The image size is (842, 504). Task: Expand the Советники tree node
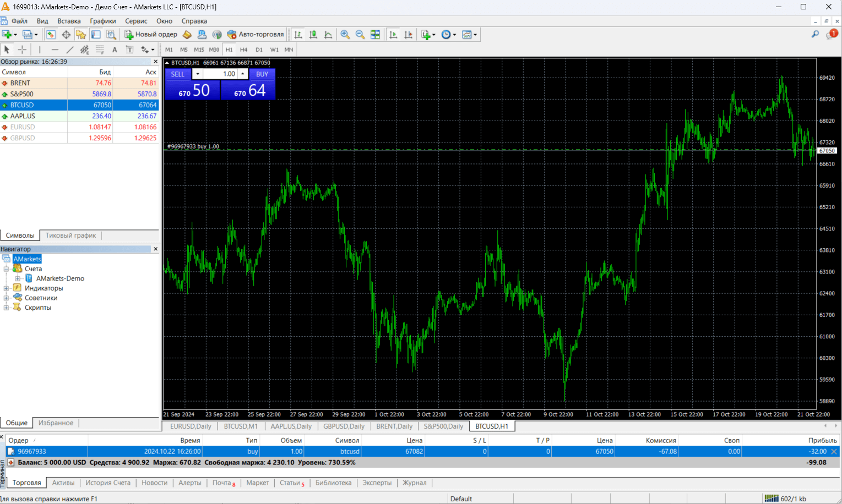7,298
